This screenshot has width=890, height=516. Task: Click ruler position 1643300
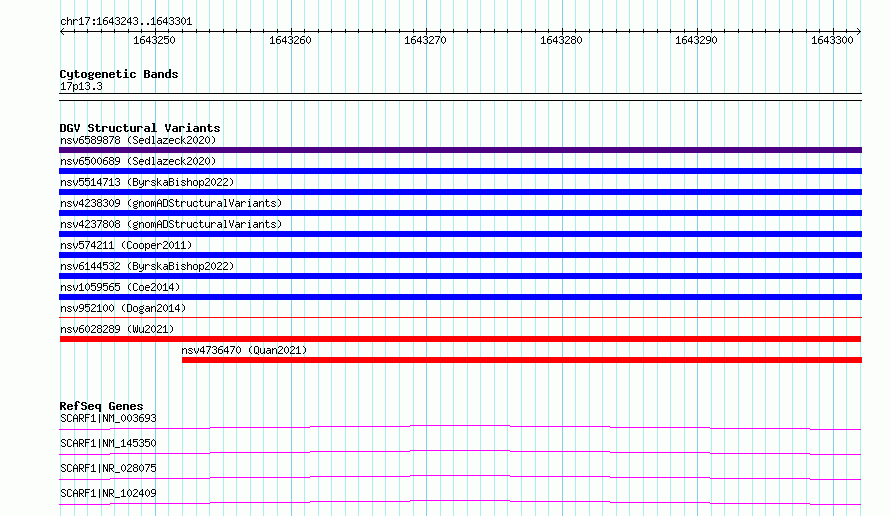[832, 40]
